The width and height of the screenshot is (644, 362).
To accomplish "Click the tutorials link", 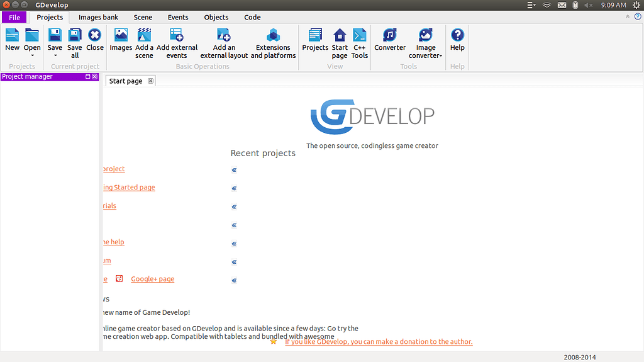I will pos(109,206).
